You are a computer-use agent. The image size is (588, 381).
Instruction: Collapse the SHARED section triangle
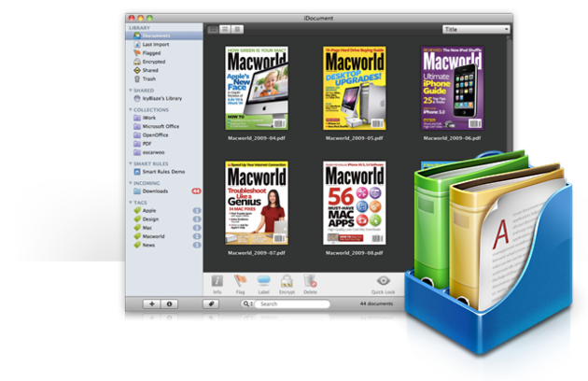pyautogui.click(x=131, y=91)
